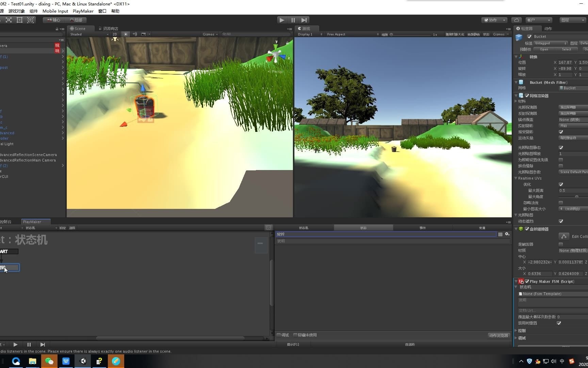This screenshot has width=588, height=368.
Task: Click the Edit Collider icon button
Action: [x=564, y=236]
